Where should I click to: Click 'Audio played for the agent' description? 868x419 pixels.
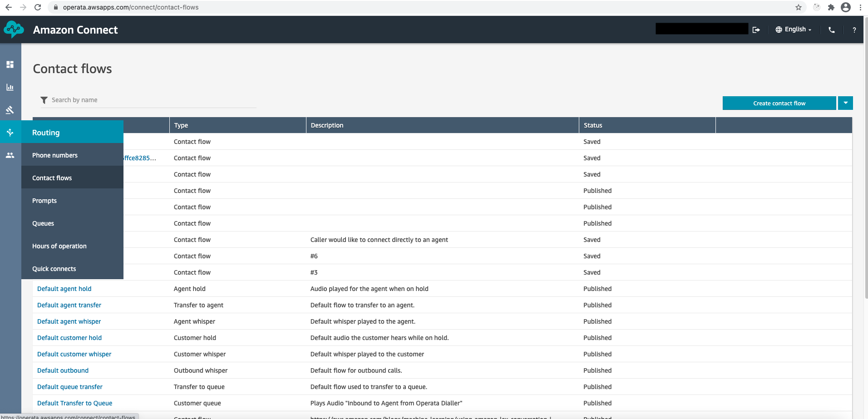tap(369, 289)
